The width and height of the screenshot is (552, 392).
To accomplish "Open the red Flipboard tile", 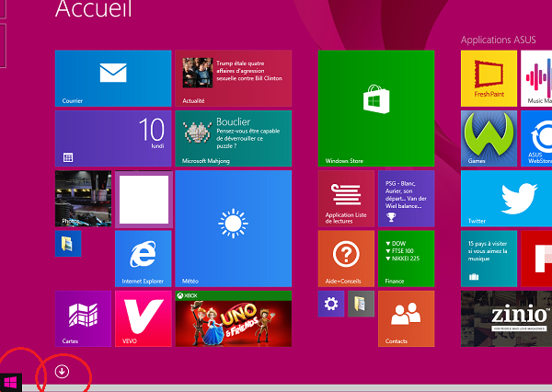I will point(536,259).
